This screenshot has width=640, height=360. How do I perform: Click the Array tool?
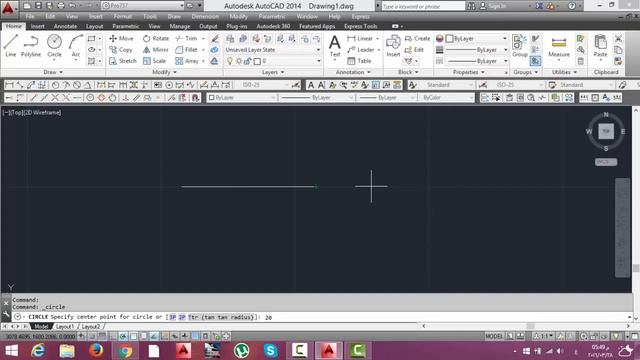[x=187, y=61]
